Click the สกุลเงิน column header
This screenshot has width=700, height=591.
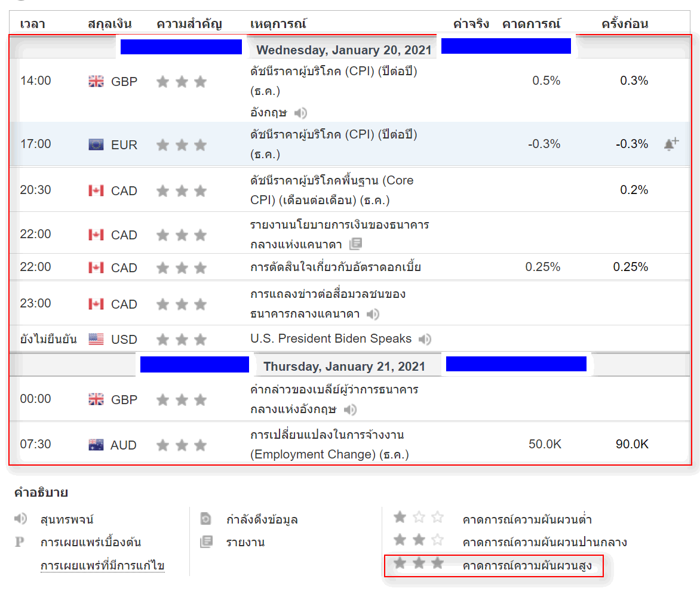tap(110, 24)
